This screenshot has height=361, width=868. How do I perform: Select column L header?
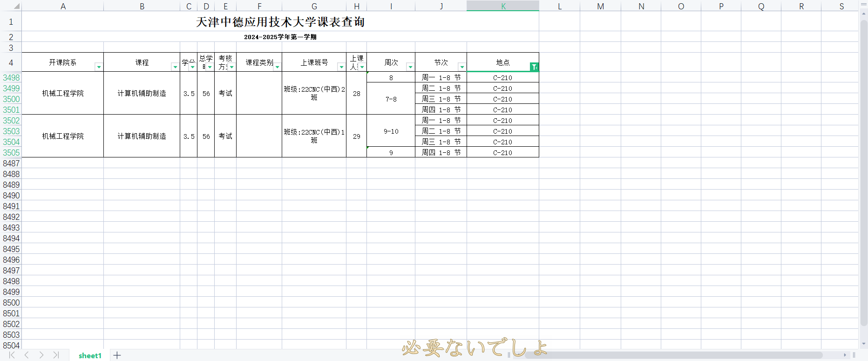559,6
